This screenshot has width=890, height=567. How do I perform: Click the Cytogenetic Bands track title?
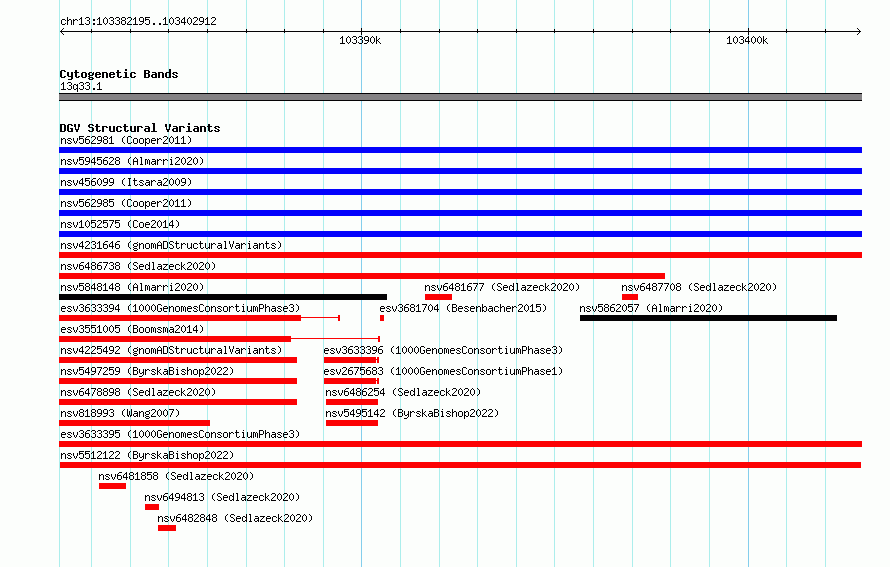(119, 74)
